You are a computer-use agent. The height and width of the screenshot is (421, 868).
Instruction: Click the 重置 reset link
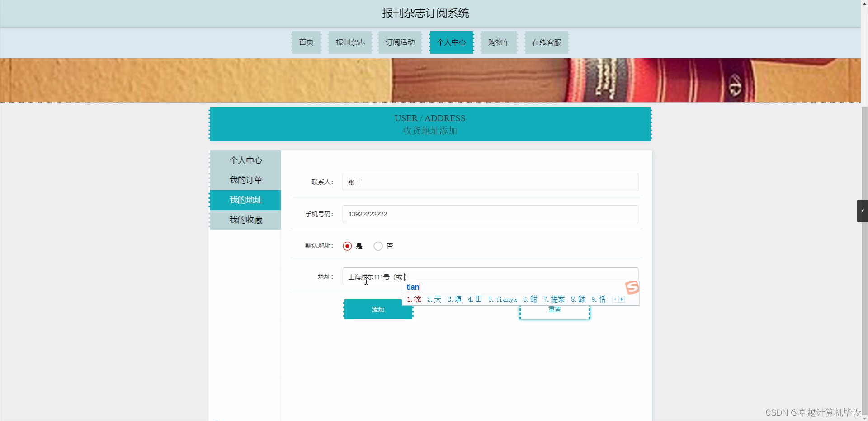[555, 309]
